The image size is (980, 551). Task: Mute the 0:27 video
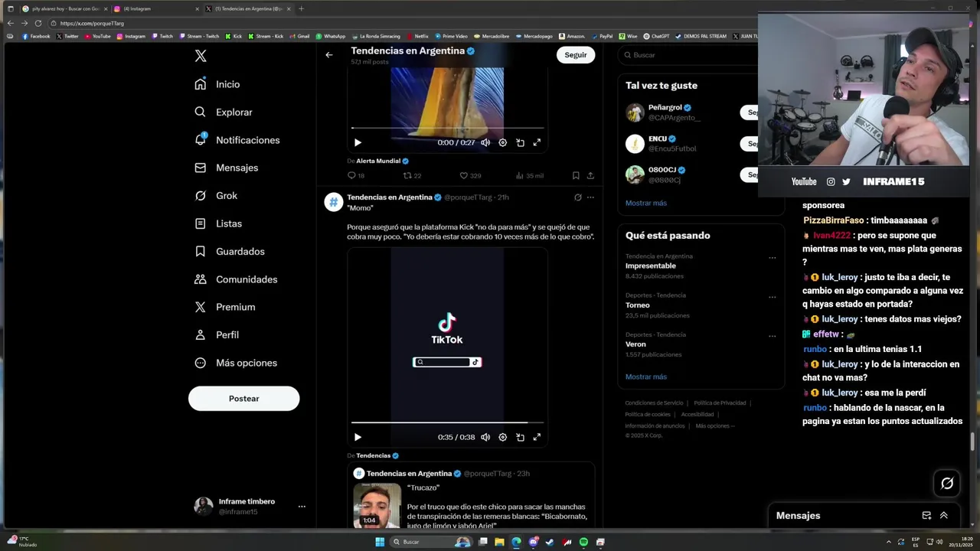click(485, 142)
